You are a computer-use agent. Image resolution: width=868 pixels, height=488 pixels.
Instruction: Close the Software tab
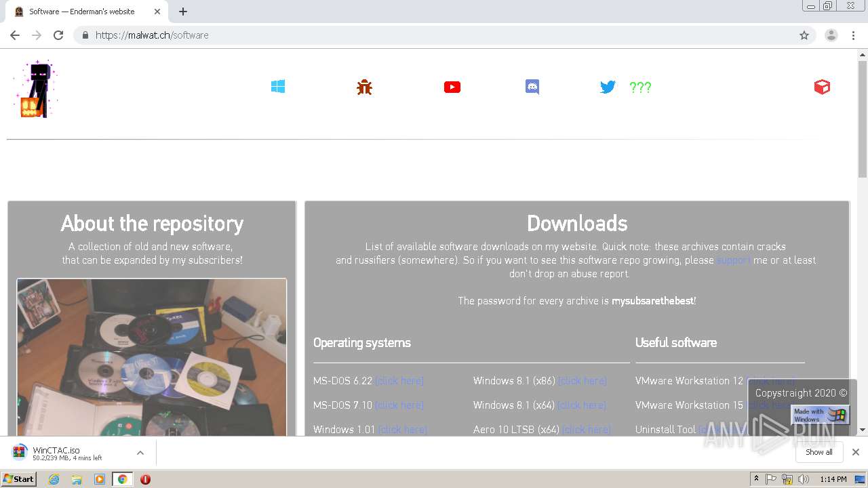point(157,12)
